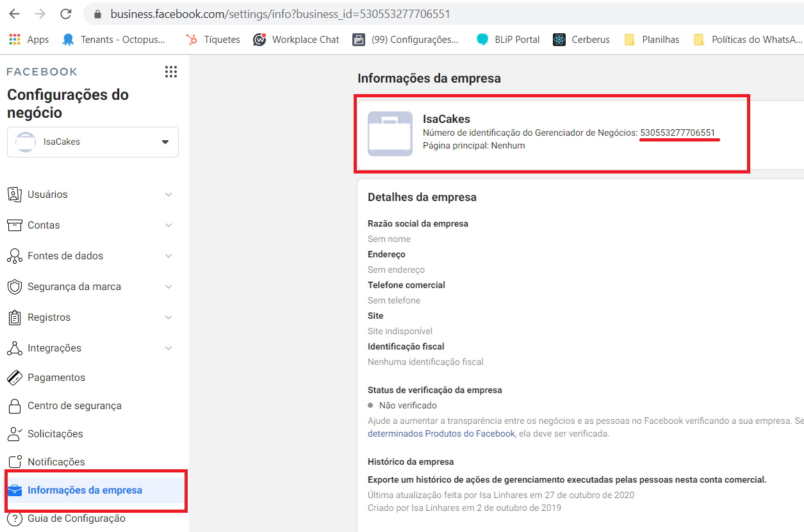Image resolution: width=804 pixels, height=532 pixels.
Task: Click the Contas archive box icon
Action: 14,225
